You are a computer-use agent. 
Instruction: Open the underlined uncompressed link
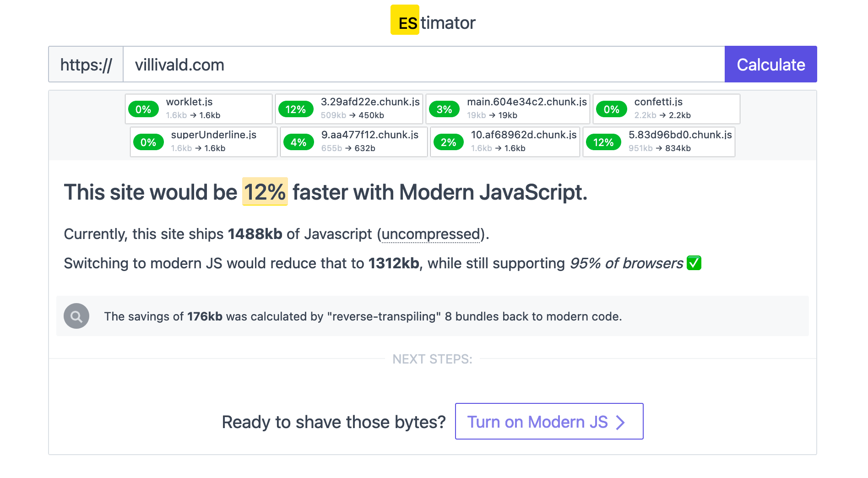coord(430,234)
